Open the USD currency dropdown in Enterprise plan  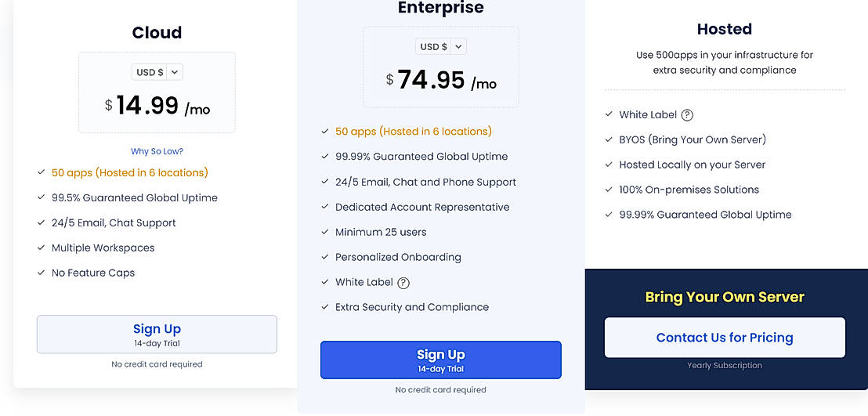[441, 47]
